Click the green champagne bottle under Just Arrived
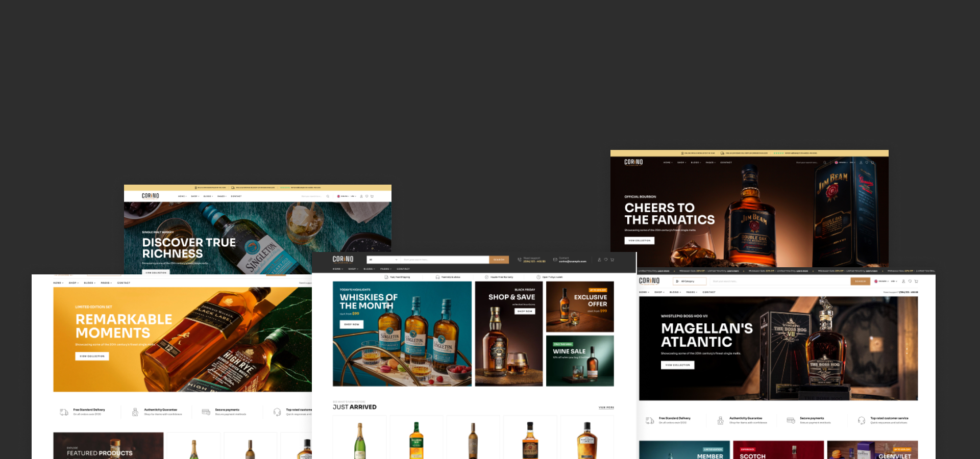980x459 pixels. pyautogui.click(x=360, y=441)
